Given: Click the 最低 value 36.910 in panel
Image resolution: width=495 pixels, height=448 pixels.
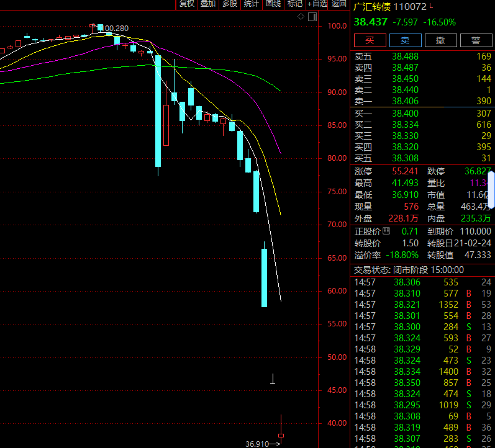Looking at the screenshot, I should [x=406, y=195].
